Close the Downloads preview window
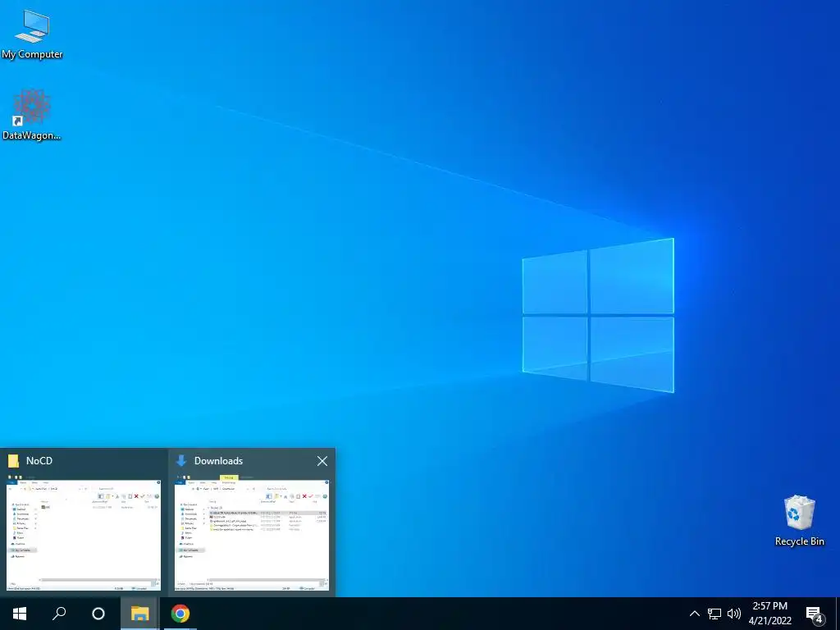The width and height of the screenshot is (840, 630). click(322, 461)
